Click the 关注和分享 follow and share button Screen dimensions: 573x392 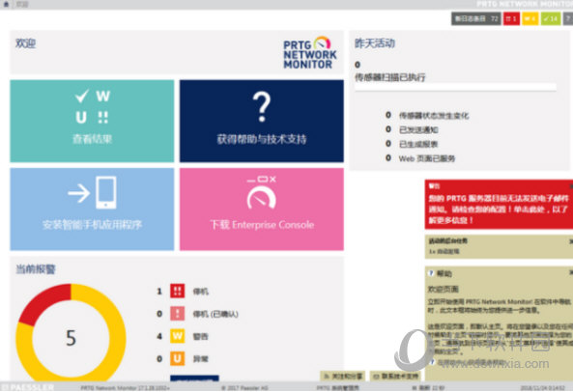343,376
